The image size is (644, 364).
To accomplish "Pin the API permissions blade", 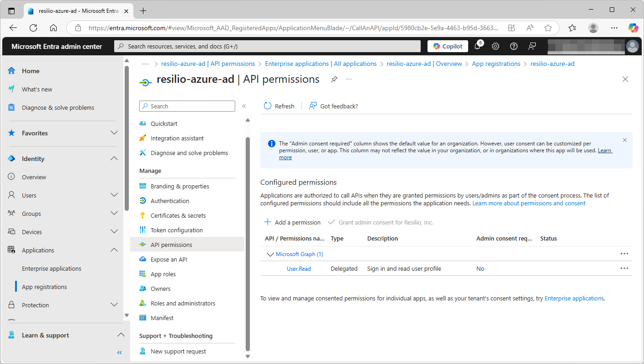I will click(334, 79).
